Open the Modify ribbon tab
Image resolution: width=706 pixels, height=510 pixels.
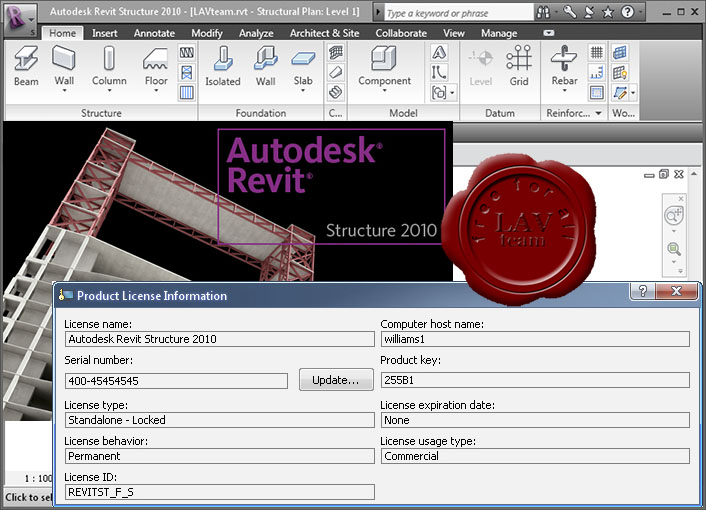tap(207, 33)
